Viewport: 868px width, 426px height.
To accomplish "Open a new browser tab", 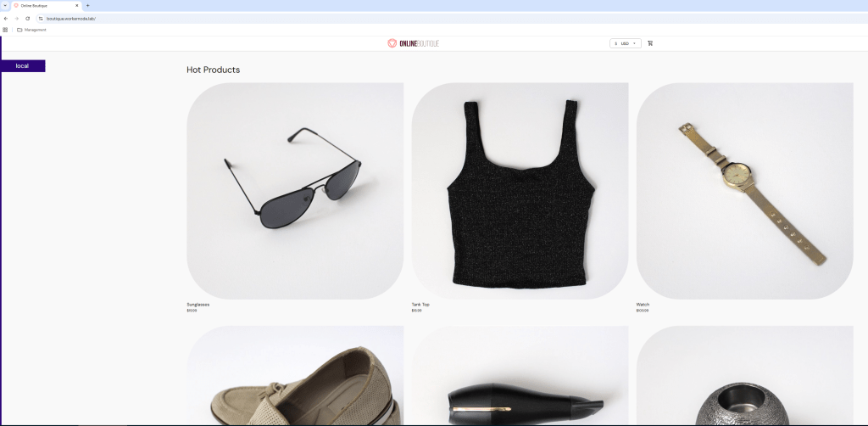I will coord(88,5).
